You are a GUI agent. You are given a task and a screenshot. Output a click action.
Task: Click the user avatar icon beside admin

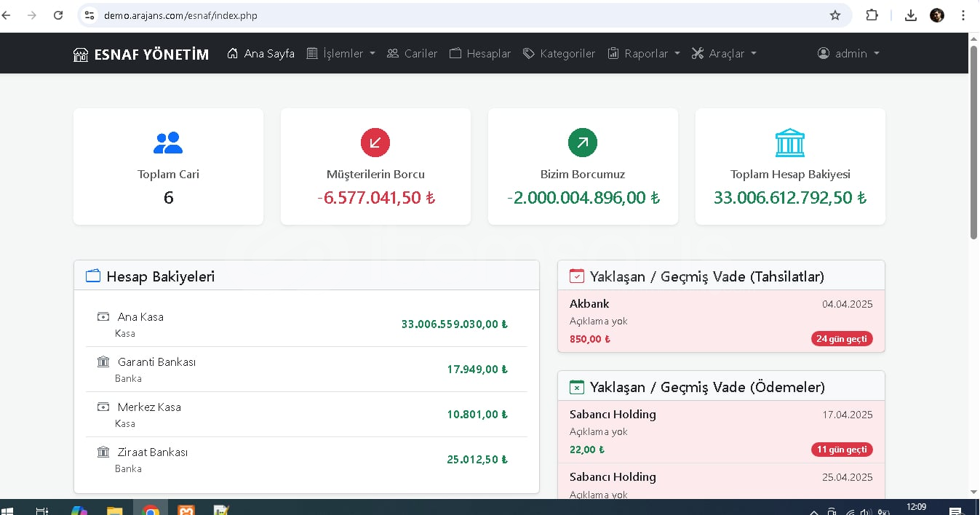(x=824, y=53)
